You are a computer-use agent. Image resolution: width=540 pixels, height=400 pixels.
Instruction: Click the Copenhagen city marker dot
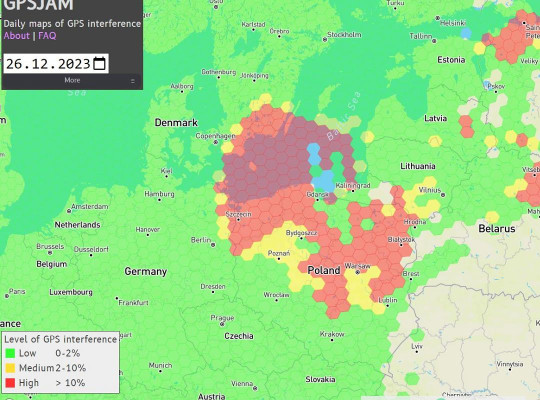[x=216, y=142]
